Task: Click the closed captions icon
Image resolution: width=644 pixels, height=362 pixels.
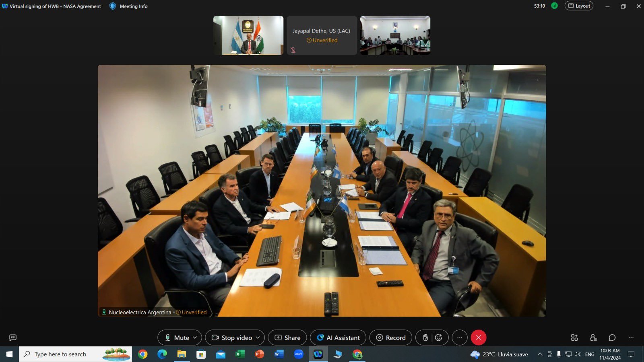Action: (x=13, y=337)
